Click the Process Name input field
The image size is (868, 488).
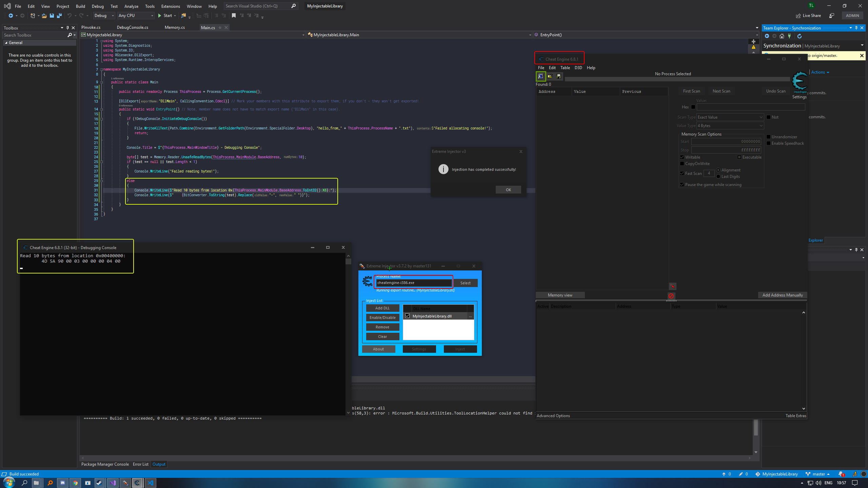[x=414, y=283]
